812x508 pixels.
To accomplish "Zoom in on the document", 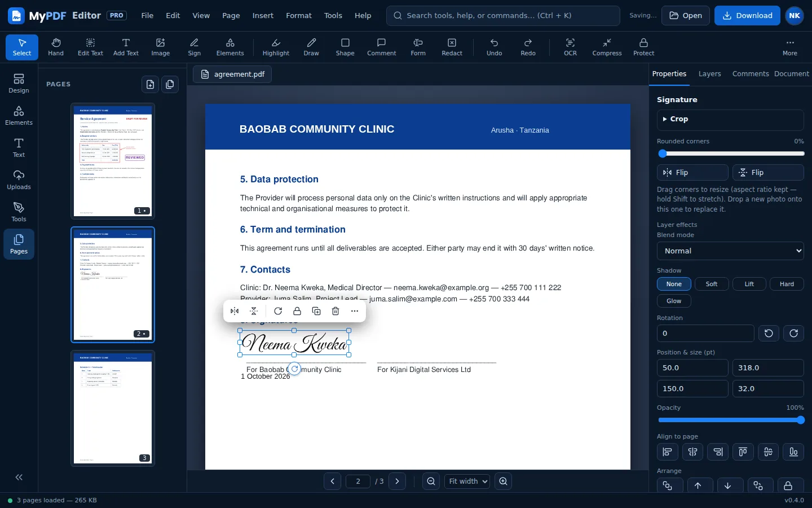I will (503, 481).
